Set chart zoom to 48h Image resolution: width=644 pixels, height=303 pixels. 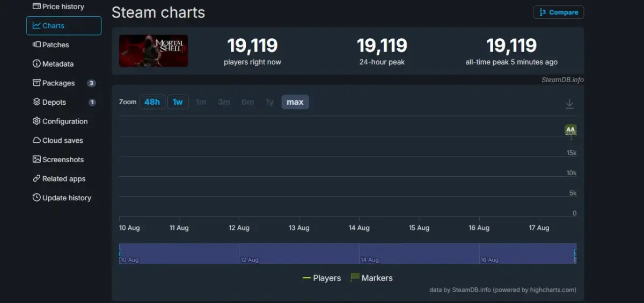(x=152, y=102)
